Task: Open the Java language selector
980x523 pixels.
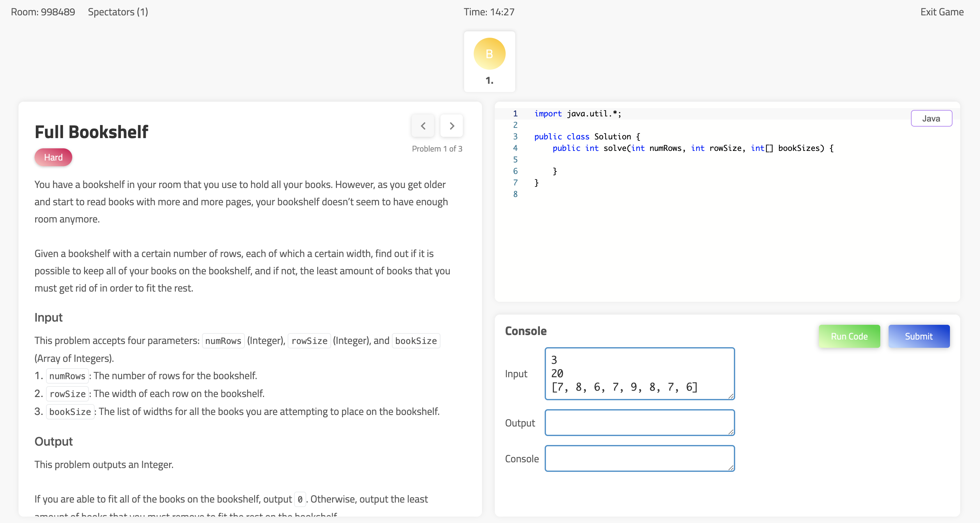Action: [x=931, y=118]
